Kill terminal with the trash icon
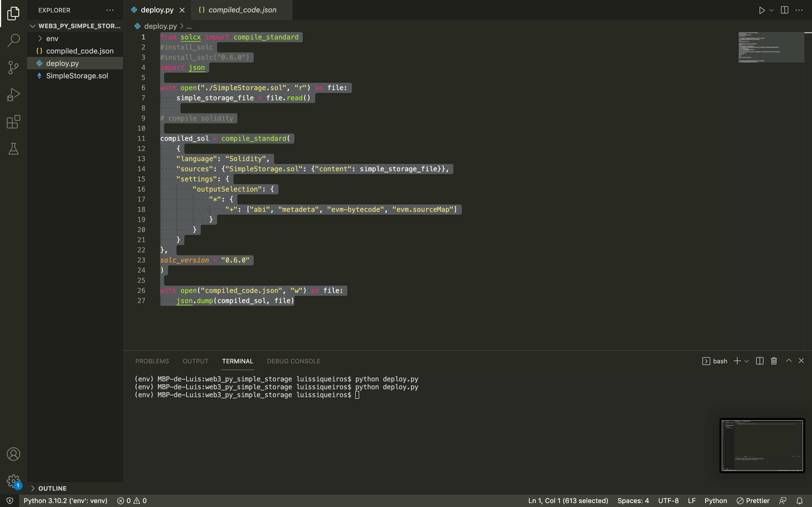 tap(774, 361)
